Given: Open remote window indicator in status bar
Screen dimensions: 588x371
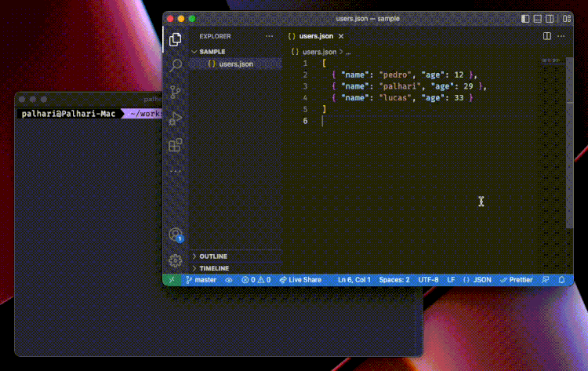Looking at the screenshot, I should click(172, 280).
